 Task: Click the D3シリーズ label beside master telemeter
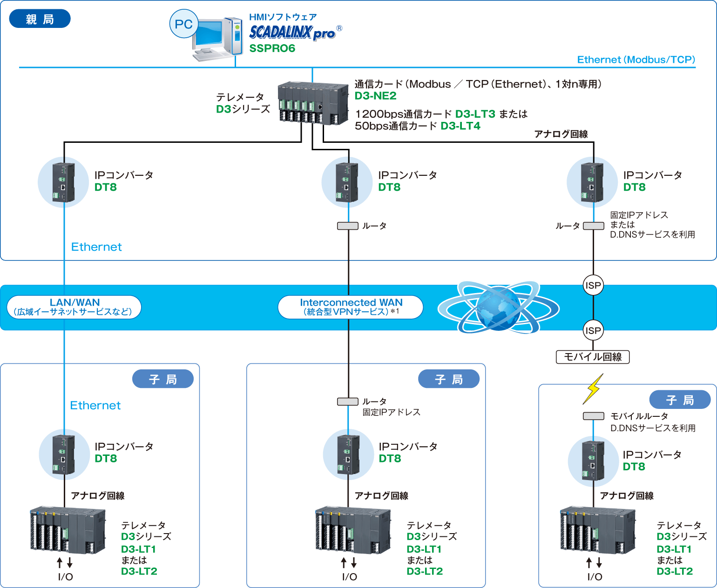tap(243, 109)
